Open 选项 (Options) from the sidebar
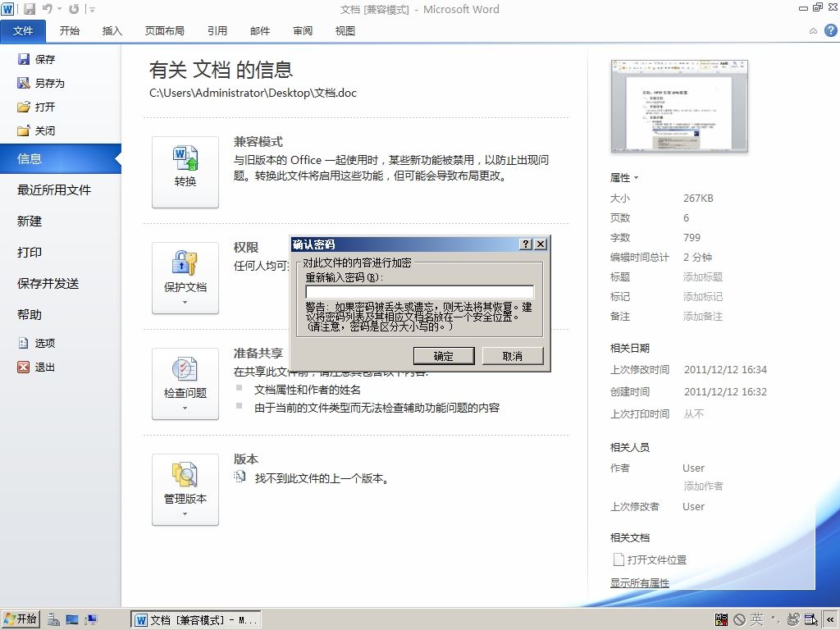Viewport: 840px width, 630px height. pyautogui.click(x=36, y=343)
